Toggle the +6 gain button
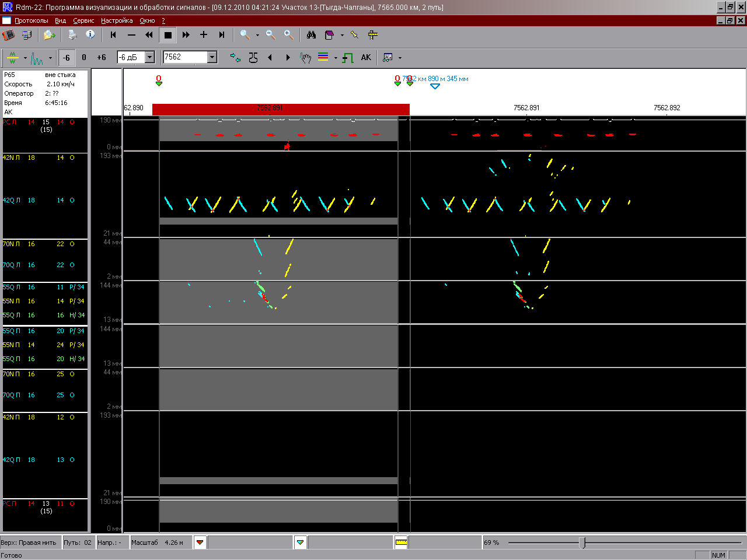747x560 pixels. [102, 58]
